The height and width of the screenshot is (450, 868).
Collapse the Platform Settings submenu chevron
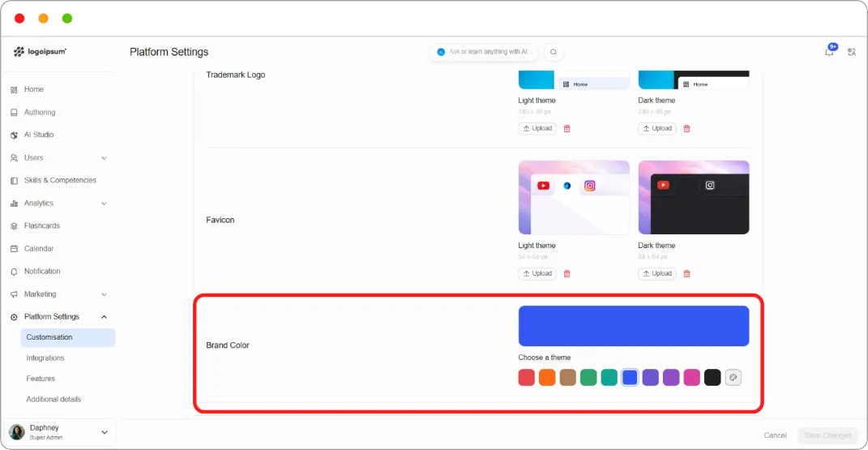coord(104,317)
